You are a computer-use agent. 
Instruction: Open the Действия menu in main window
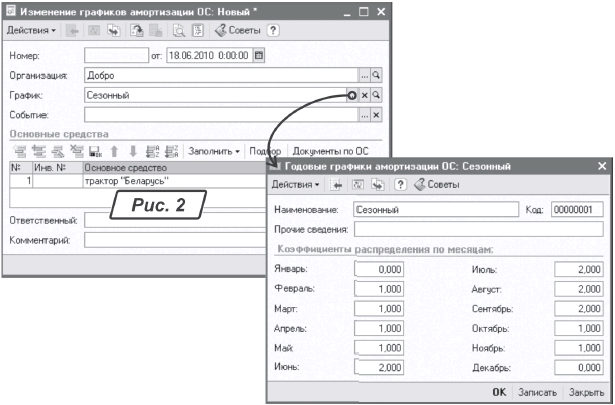tap(31, 30)
